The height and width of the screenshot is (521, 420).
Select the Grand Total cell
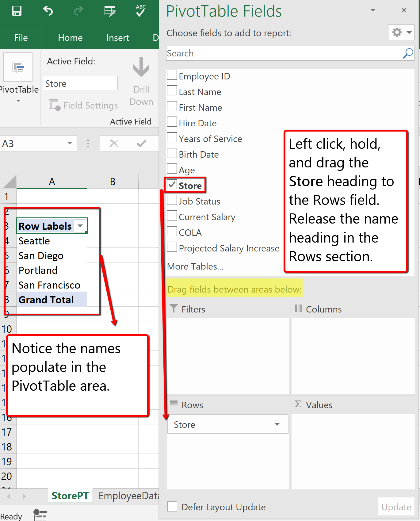(x=52, y=300)
